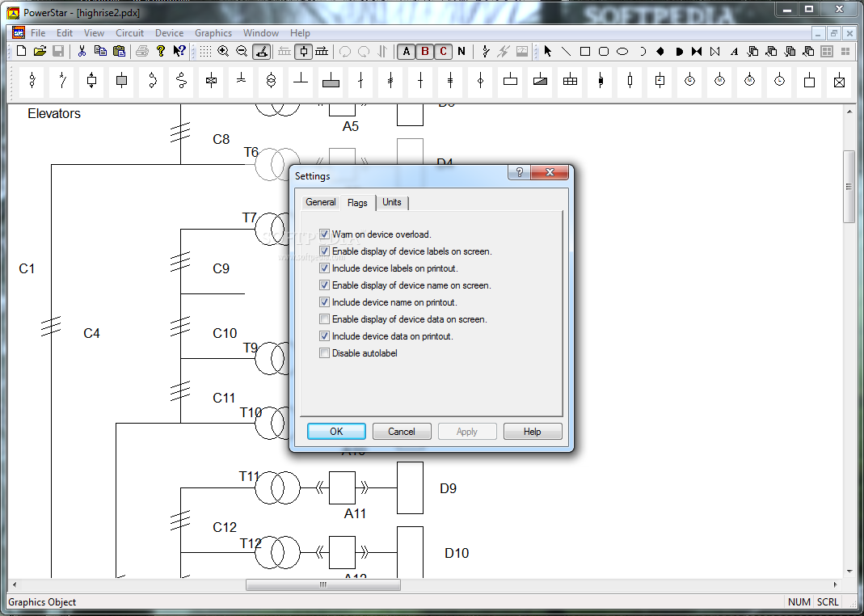Check 'Enable display of device data on screen'
864x616 pixels.
pyautogui.click(x=325, y=319)
